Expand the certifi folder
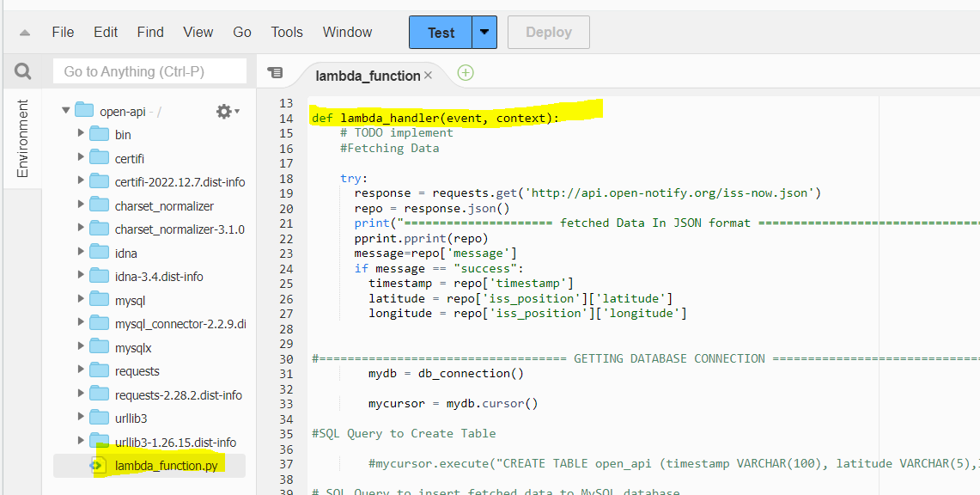 tap(81, 157)
